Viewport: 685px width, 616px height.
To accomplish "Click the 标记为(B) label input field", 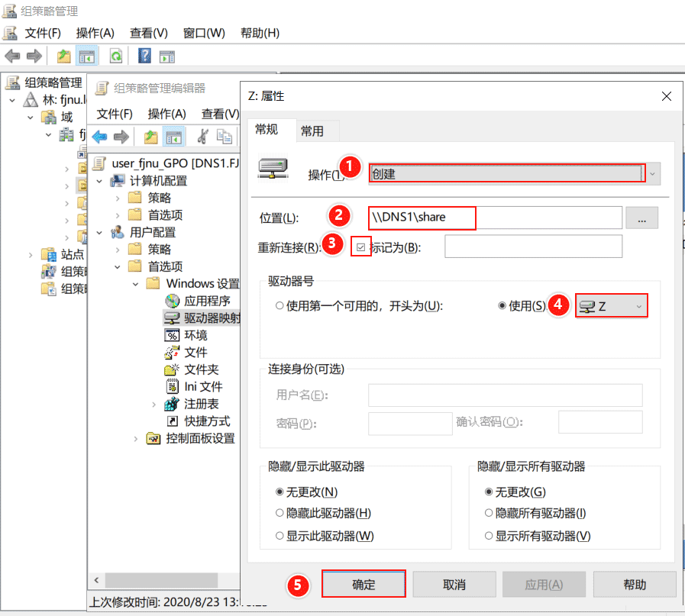I will pos(533,247).
